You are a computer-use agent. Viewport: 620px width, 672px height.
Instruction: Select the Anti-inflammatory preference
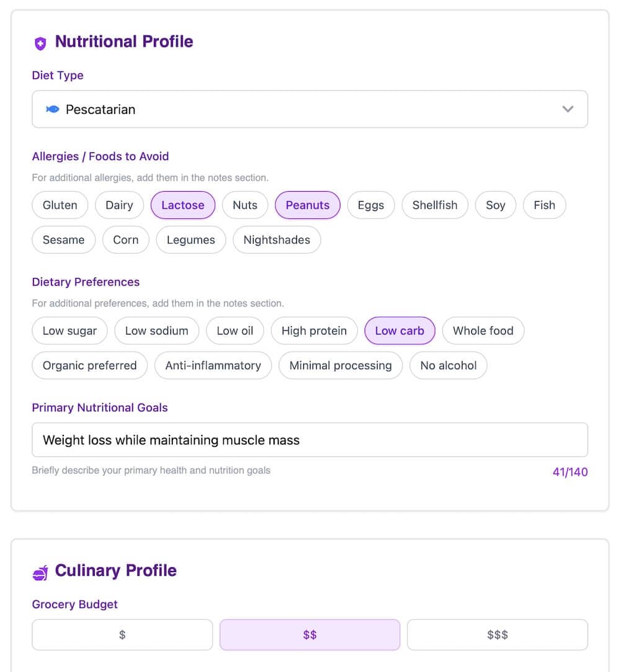(213, 365)
